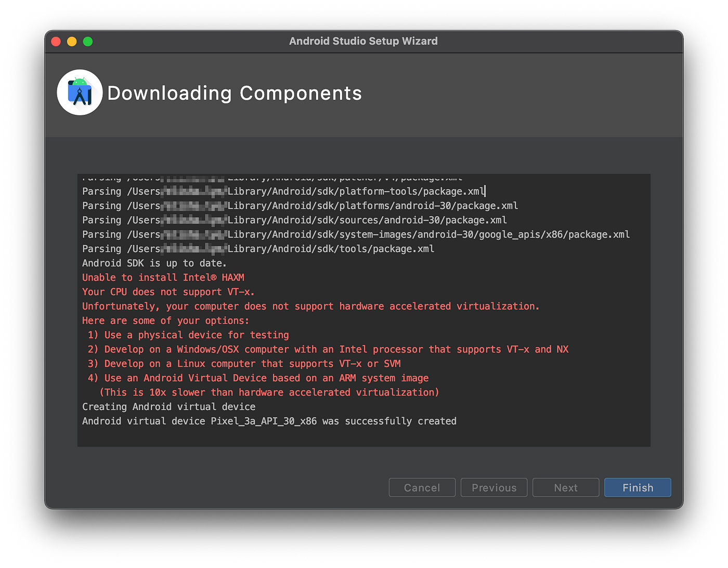Screen dimensions: 728x568
Task: Click the sdk/tools/package.xml parsing line
Action: pyautogui.click(x=258, y=249)
